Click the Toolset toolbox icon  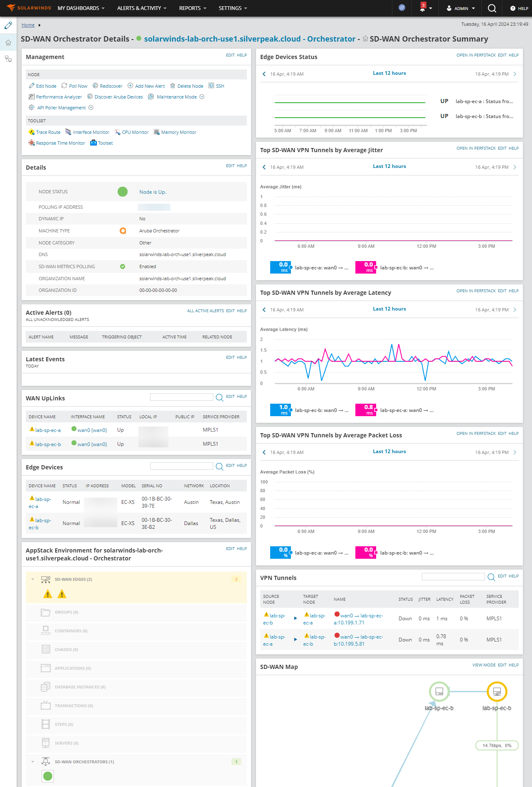click(x=94, y=143)
